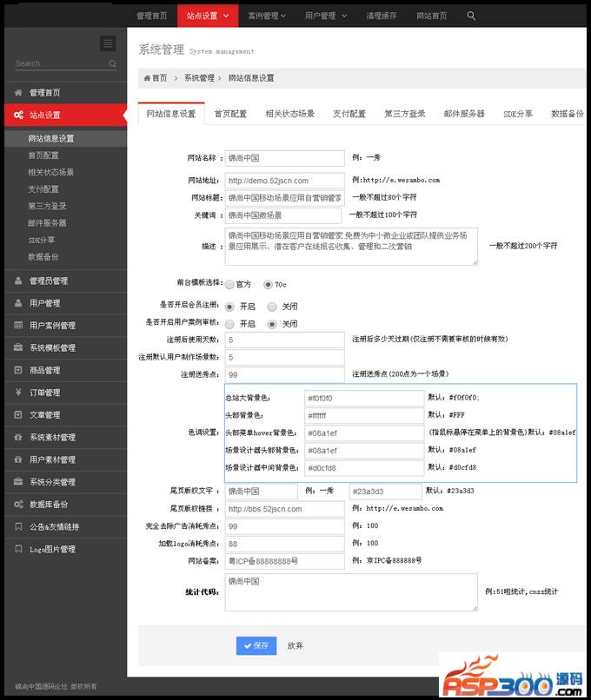Click the sidebar collapse hamburger icon
The width and height of the screenshot is (591, 700).
(x=108, y=43)
